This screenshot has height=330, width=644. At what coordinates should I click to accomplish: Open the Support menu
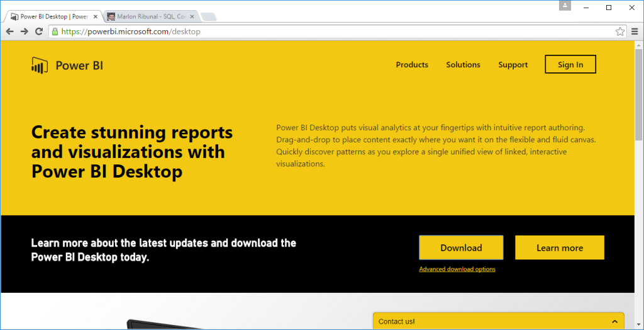coord(513,65)
